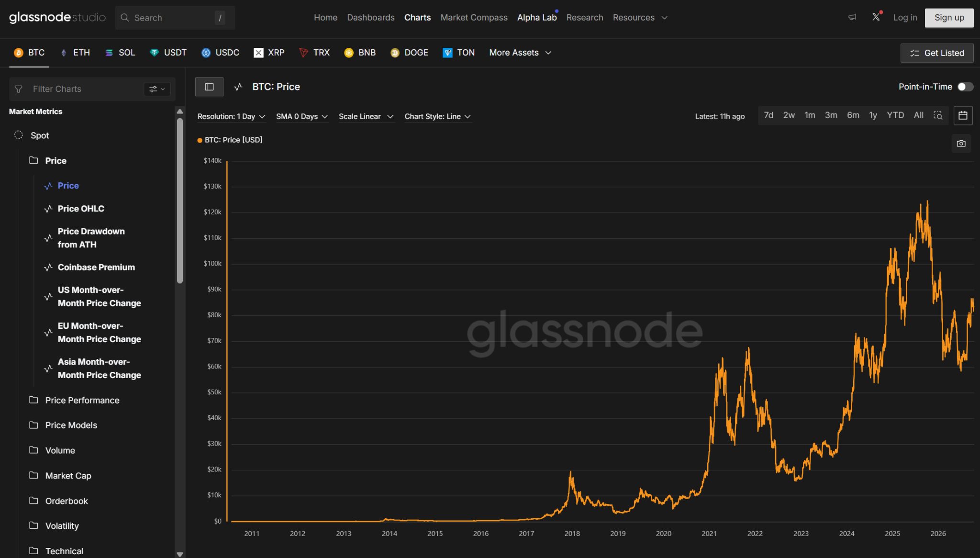Viewport: 980px width, 558px height.
Task: Click the camera screenshot icon
Action: 961,143
